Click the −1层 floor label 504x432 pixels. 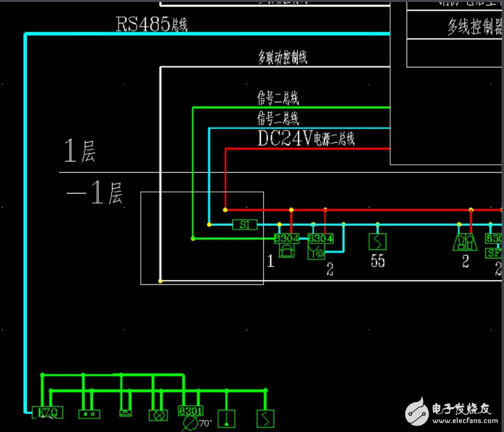[x=94, y=194]
